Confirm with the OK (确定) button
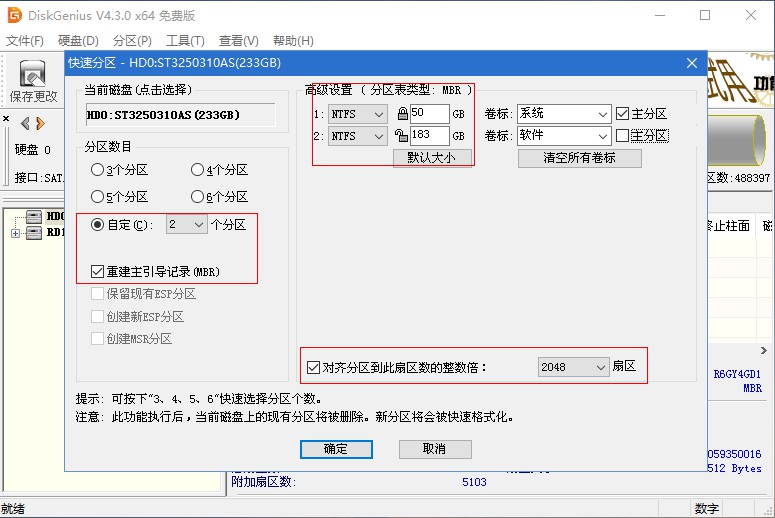 pyautogui.click(x=336, y=449)
